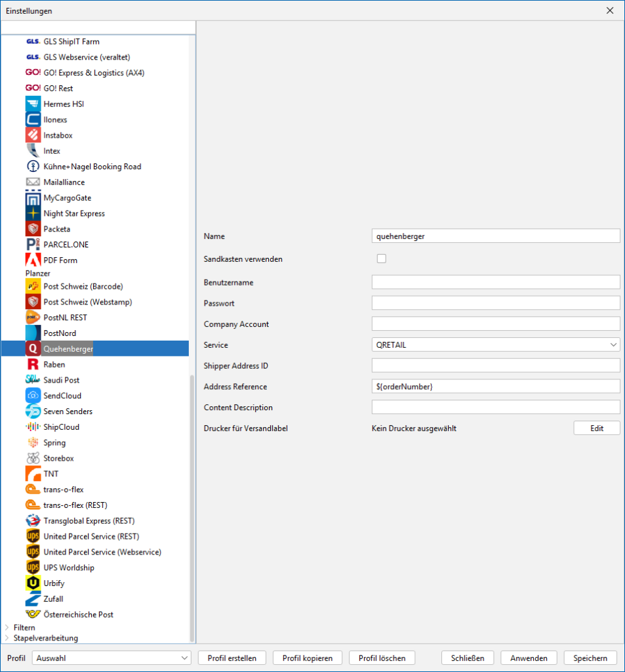Viewport: 625px width, 672px height.
Task: Enable the Sandkasten verwenden checkbox
Action: (382, 259)
